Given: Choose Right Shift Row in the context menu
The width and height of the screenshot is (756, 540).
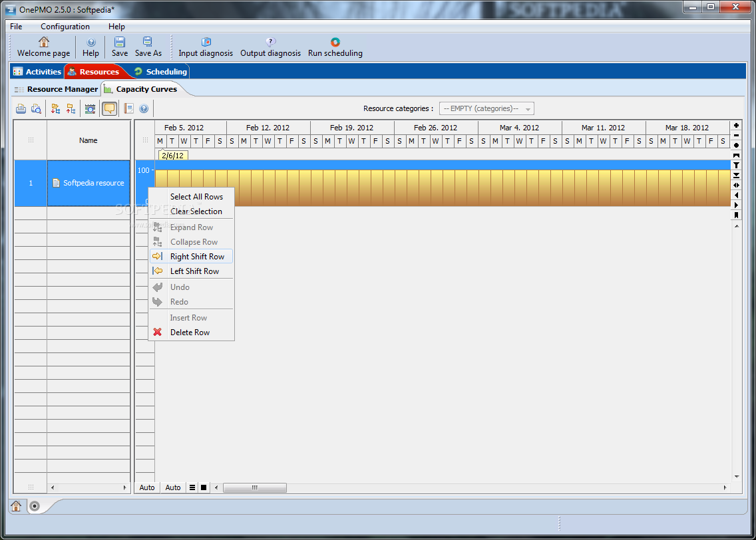Looking at the screenshot, I should click(x=192, y=257).
